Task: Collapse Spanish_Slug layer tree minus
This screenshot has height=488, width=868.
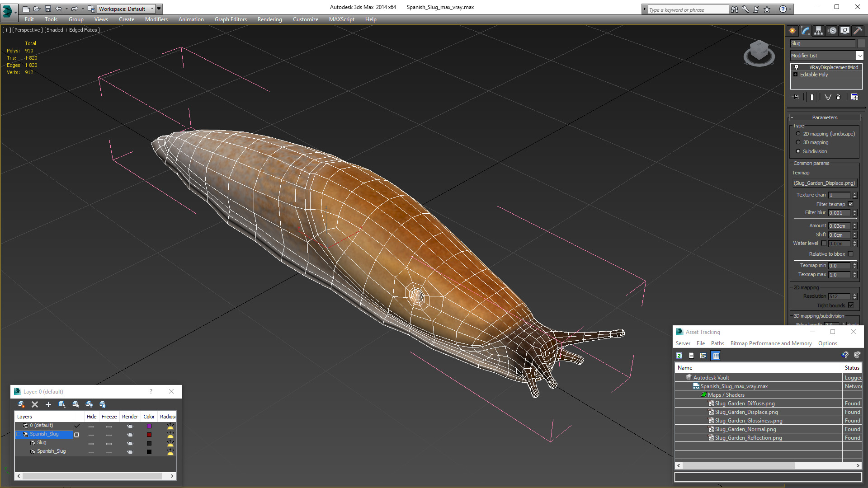Action: pos(19,434)
